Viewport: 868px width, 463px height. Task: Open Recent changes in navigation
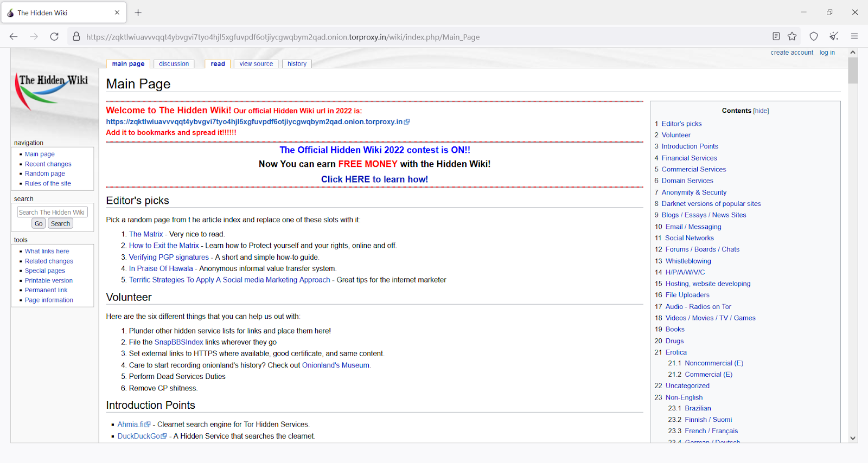pos(48,164)
